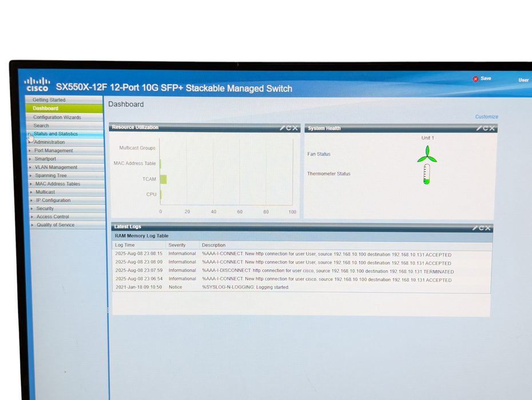Edit the System Health panel (pencil icon)

[x=479, y=128]
